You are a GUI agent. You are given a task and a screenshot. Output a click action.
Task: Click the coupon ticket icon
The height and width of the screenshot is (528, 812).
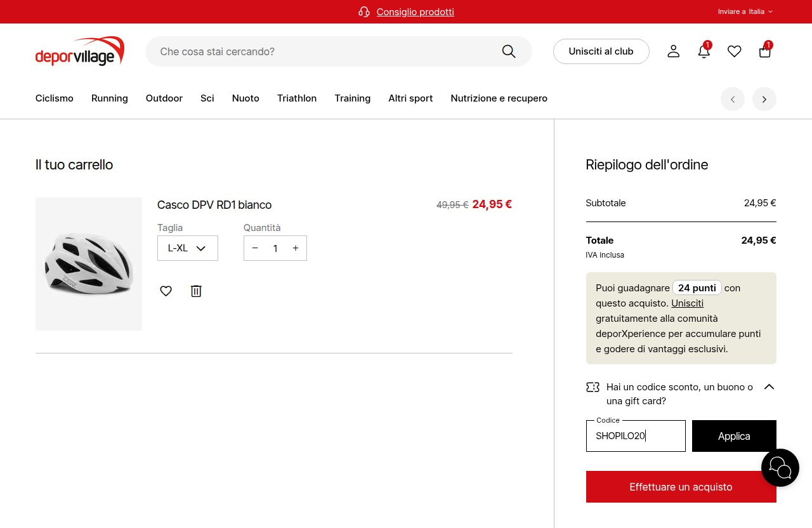coord(593,387)
